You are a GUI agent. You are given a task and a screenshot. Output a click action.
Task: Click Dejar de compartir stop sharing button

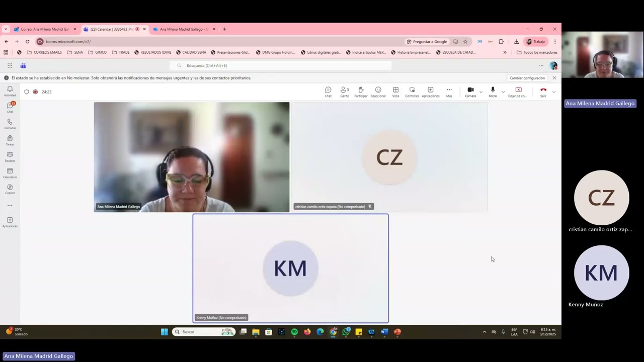tap(518, 92)
